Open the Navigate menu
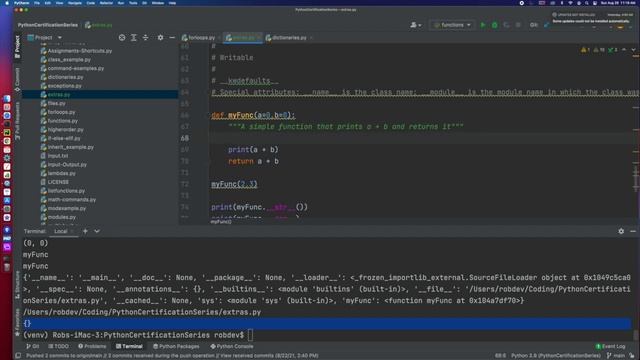The height and width of the screenshot is (360, 640). pyautogui.click(x=75, y=3)
